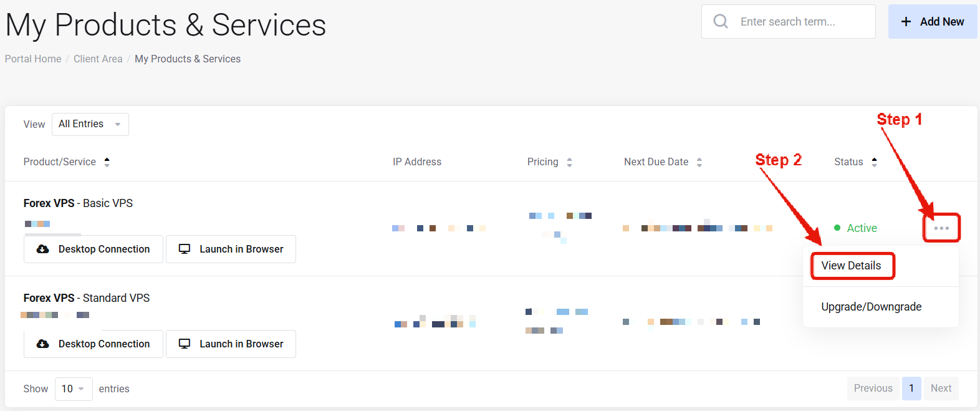Open the entries-per-page dropdown showing 10
Image resolution: width=980 pixels, height=411 pixels.
(73, 389)
